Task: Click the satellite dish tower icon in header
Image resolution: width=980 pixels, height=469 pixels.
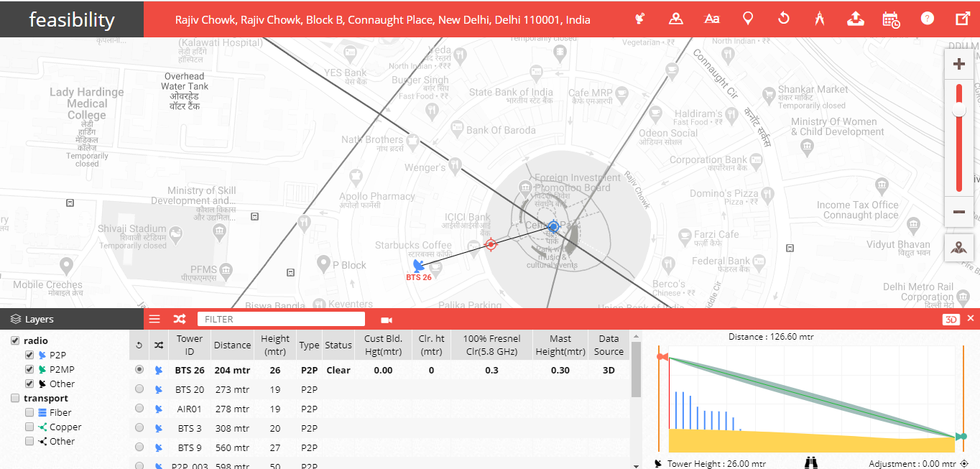Action: point(639,19)
